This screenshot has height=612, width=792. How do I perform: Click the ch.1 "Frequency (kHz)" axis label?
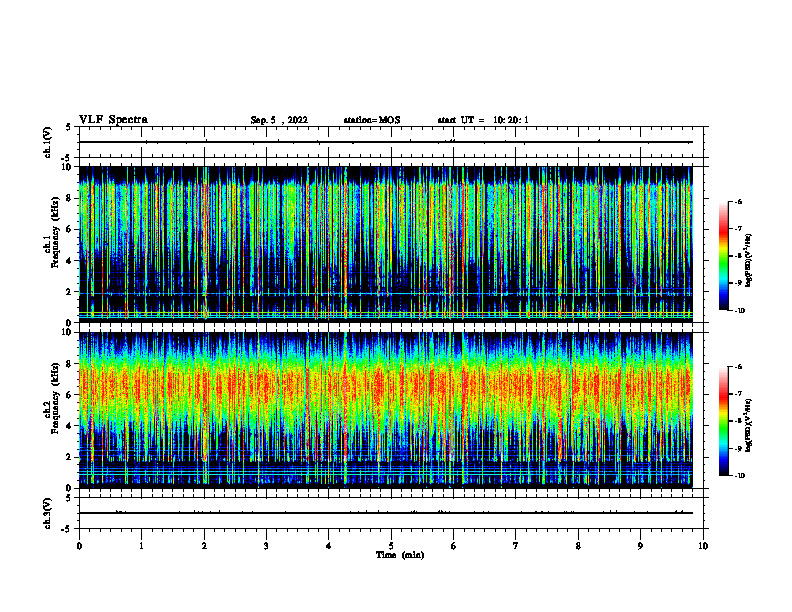point(56,232)
